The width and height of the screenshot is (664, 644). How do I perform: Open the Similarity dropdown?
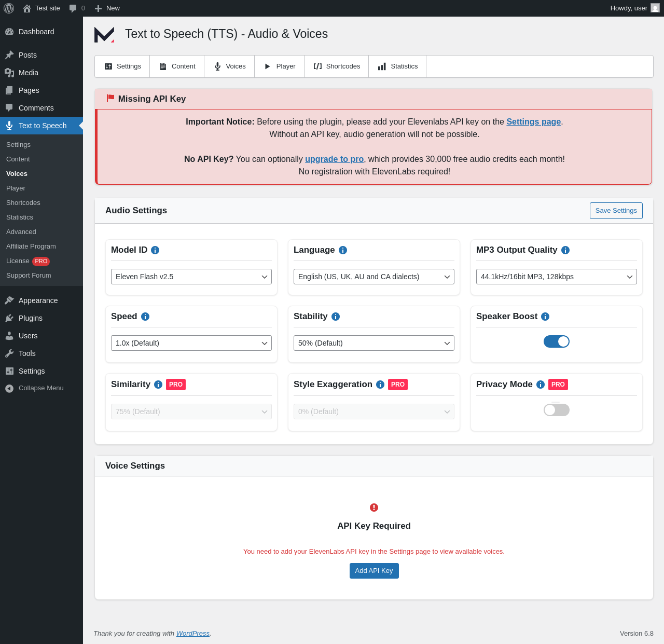(x=191, y=412)
